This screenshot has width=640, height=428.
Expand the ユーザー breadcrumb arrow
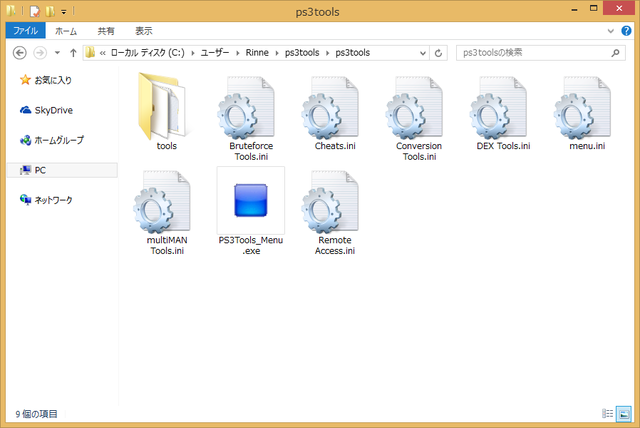click(x=238, y=53)
